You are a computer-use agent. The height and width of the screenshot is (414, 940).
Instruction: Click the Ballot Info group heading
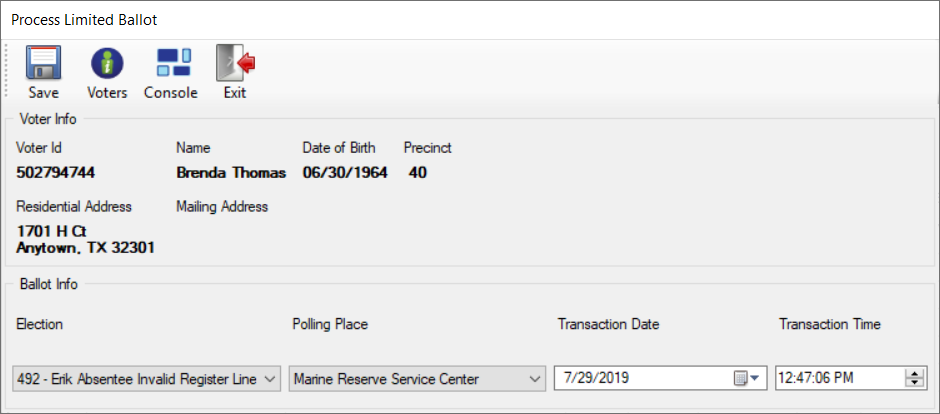pyautogui.click(x=49, y=284)
